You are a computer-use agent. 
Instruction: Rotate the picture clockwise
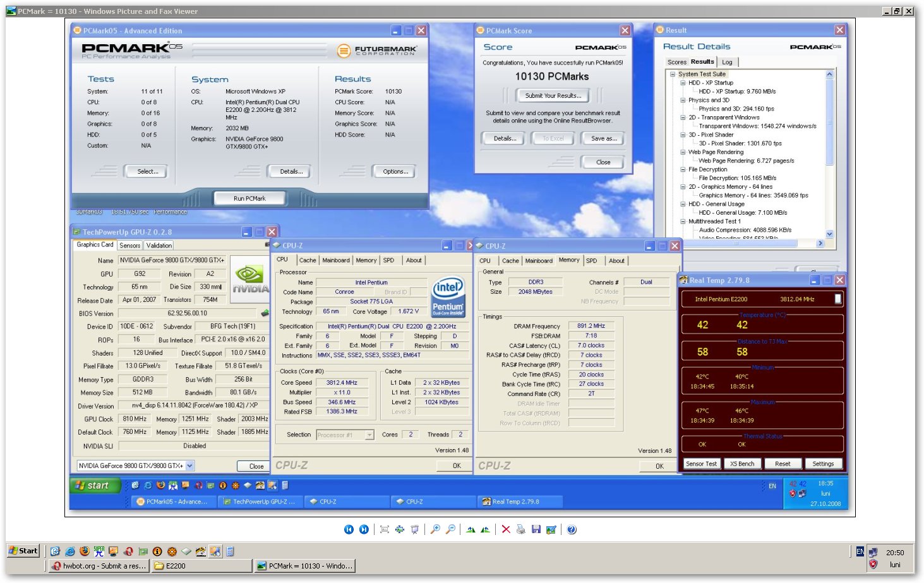pyautogui.click(x=471, y=529)
